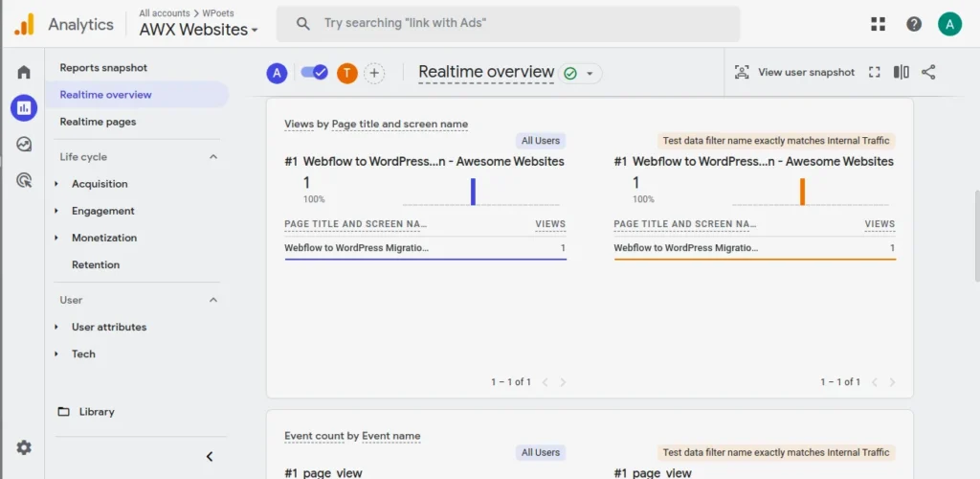Click green report status check icon
Screen dimensions: 980x479
pyautogui.click(x=570, y=74)
